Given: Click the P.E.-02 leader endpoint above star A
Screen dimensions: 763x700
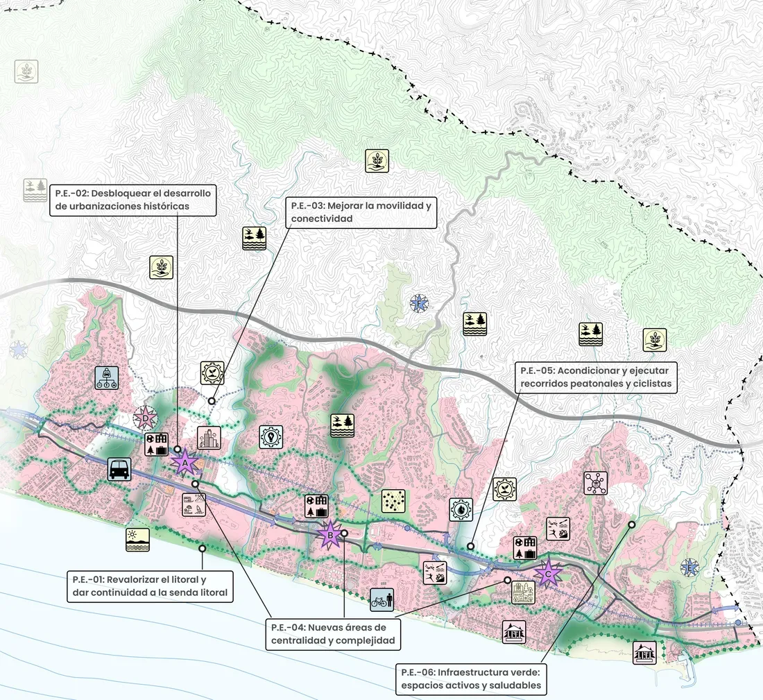Looking at the screenshot, I should [x=178, y=450].
